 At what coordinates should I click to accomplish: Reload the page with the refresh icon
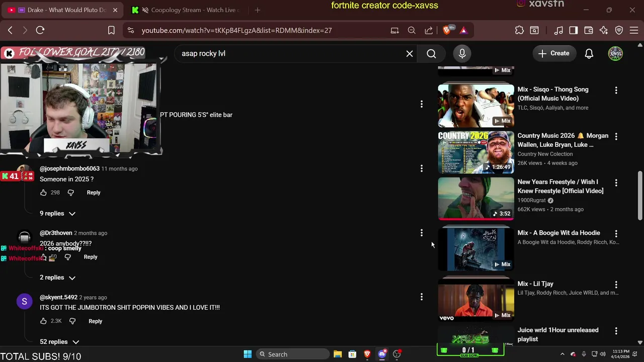pyautogui.click(x=40, y=30)
